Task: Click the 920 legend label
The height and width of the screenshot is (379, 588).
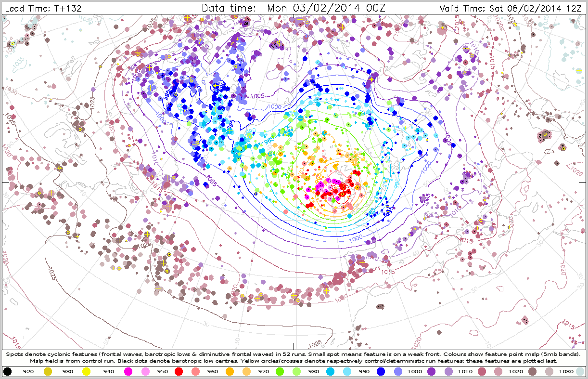Action: [28, 371]
